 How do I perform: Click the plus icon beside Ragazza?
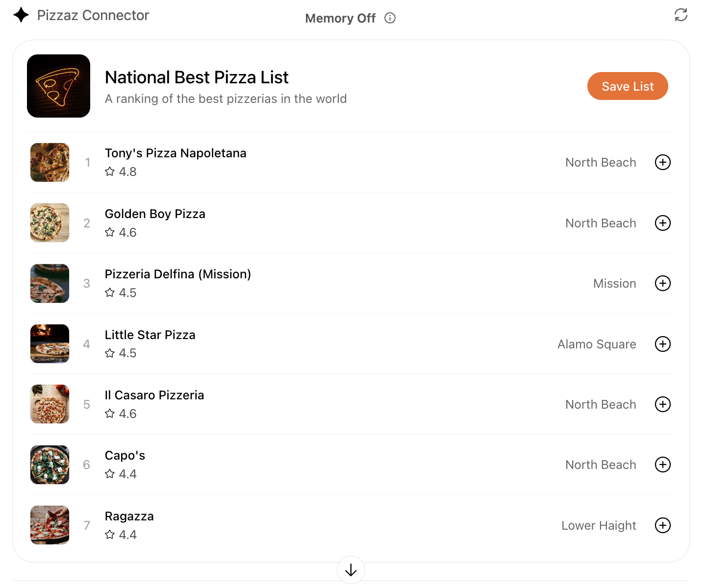pyautogui.click(x=662, y=525)
